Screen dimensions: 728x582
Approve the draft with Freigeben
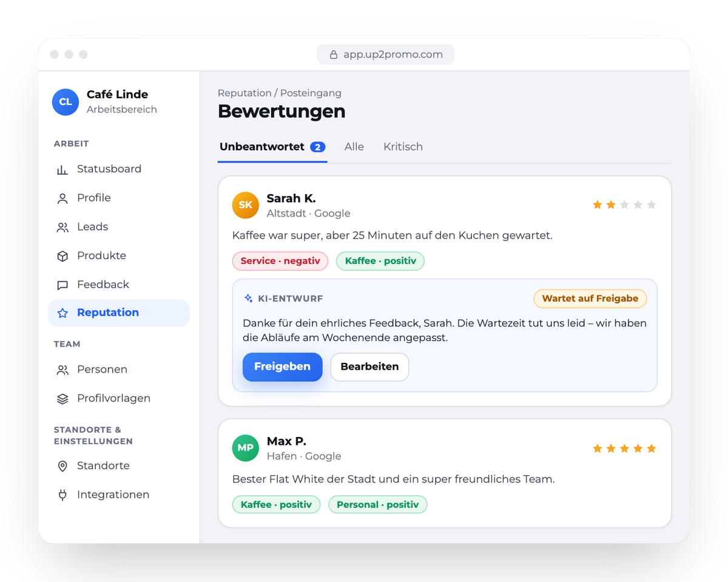283,367
